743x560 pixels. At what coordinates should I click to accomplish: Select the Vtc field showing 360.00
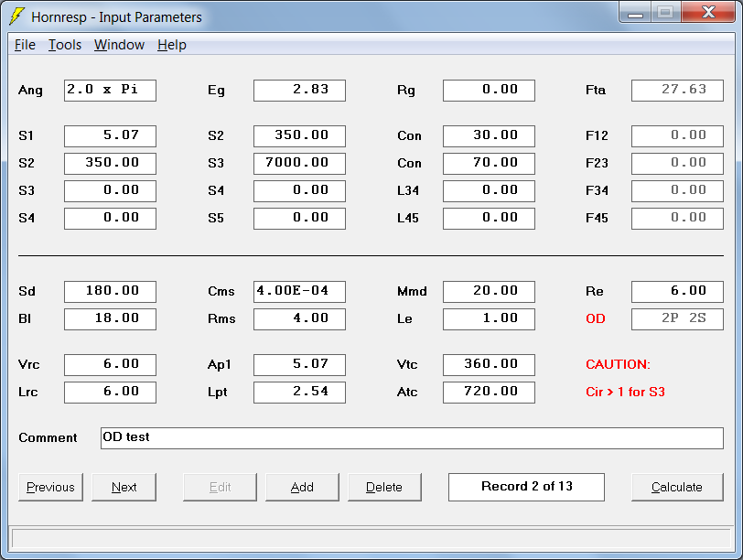[x=489, y=365]
